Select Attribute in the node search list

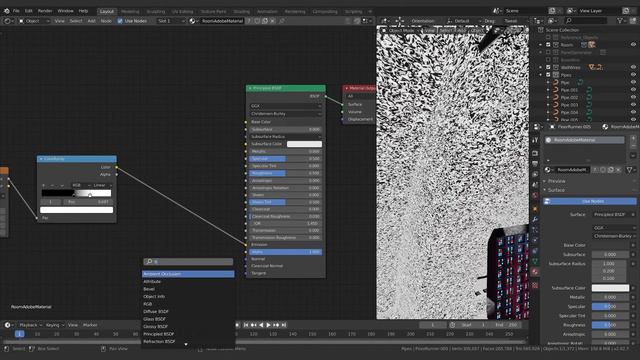188,282
